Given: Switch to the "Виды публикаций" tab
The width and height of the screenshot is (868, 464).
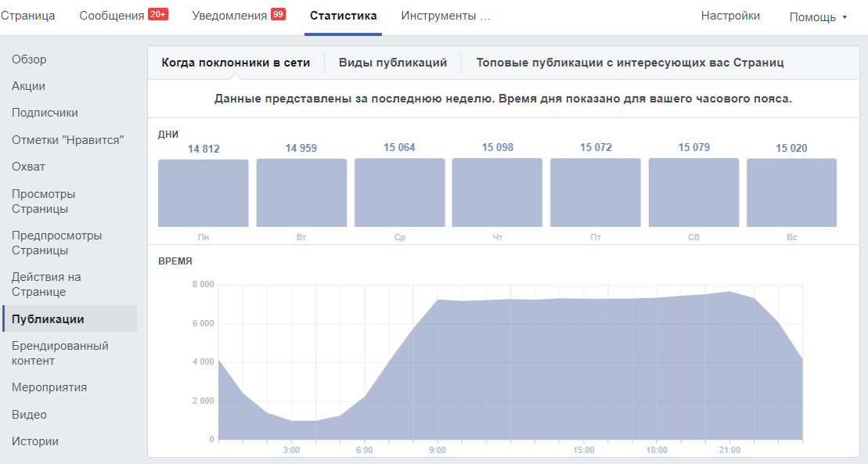Looking at the screenshot, I should click(393, 62).
